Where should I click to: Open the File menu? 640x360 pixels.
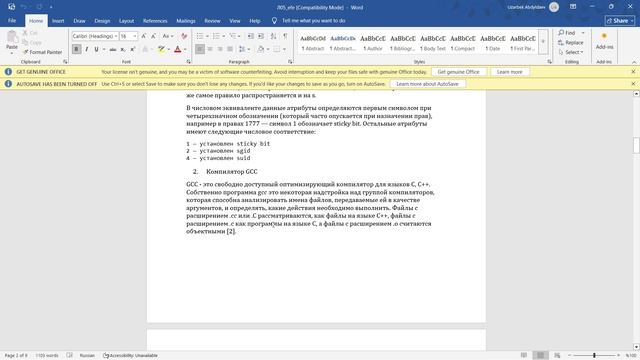(x=12, y=21)
